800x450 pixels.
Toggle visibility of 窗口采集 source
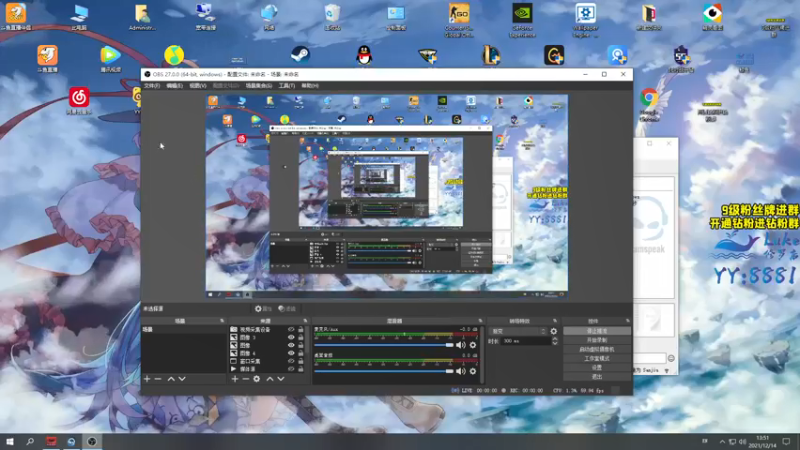coord(291,361)
